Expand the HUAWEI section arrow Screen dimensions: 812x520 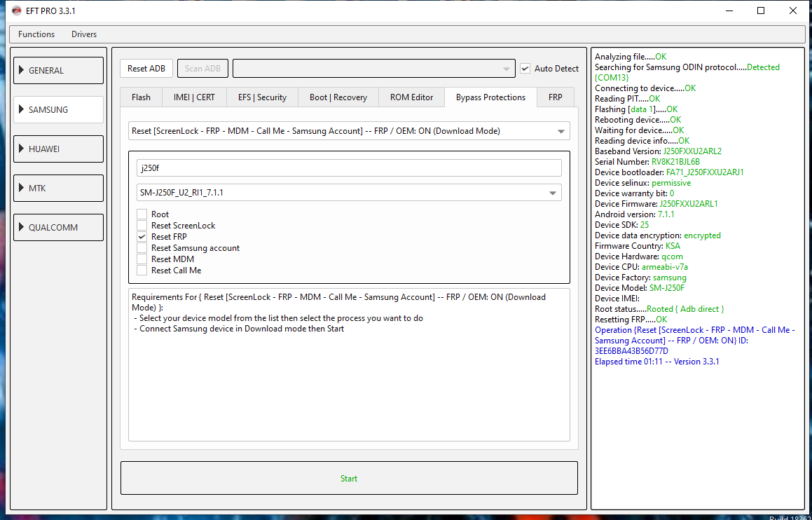[x=21, y=149]
